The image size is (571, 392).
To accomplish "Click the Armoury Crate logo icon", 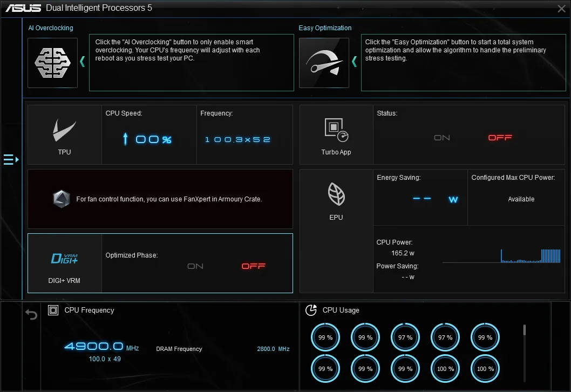I will tap(62, 199).
